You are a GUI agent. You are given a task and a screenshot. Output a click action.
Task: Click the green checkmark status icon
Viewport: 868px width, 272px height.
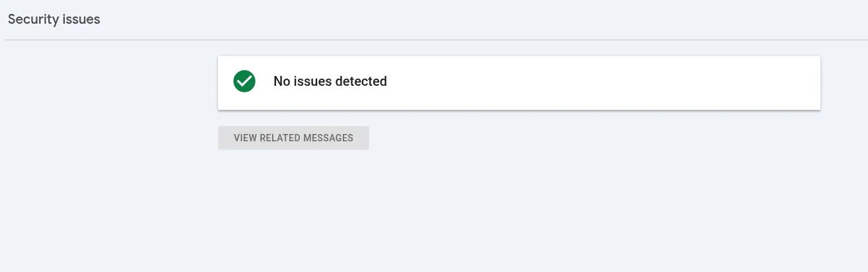244,81
